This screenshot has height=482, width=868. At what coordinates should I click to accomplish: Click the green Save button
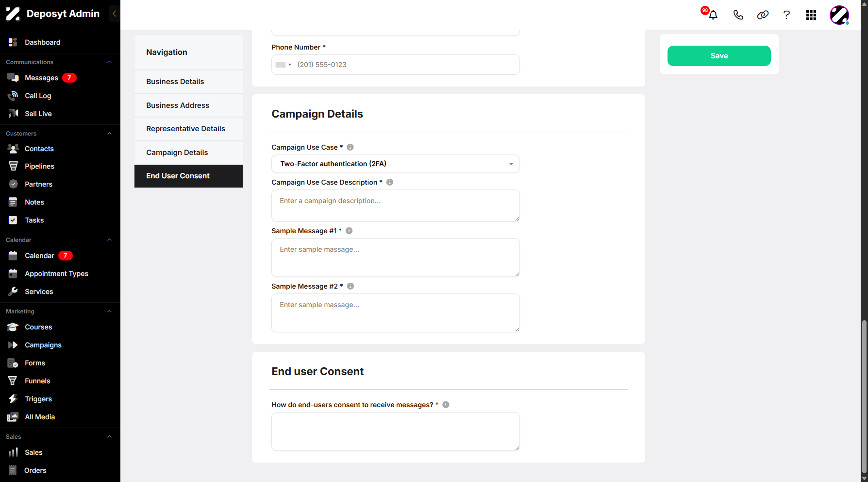[719, 56]
